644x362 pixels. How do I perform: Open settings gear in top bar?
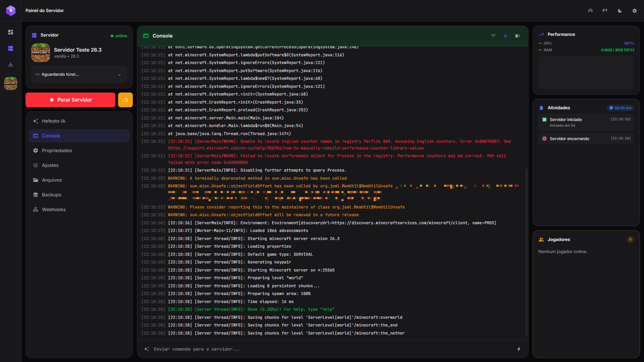click(x=635, y=11)
